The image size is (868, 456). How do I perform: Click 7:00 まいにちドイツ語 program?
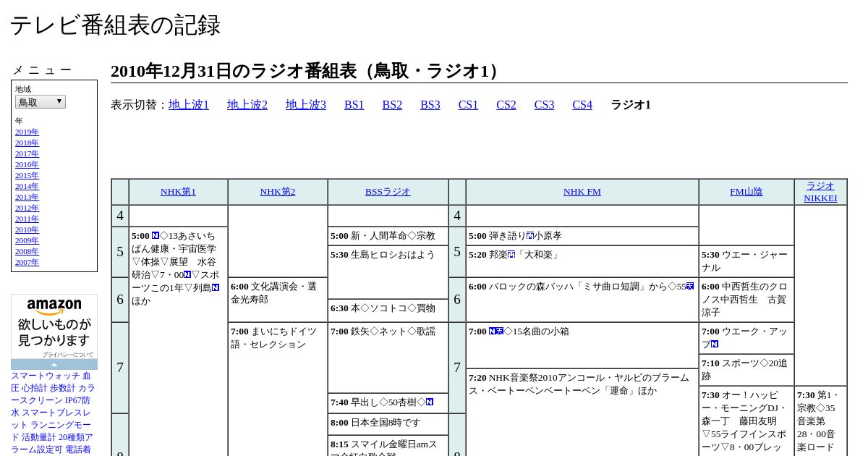(x=278, y=389)
